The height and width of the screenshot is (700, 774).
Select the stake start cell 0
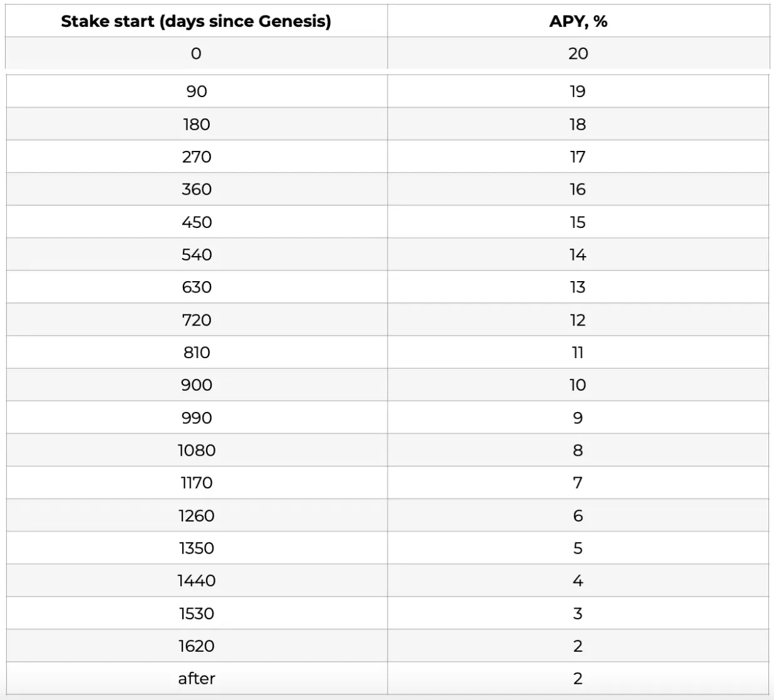click(x=196, y=53)
